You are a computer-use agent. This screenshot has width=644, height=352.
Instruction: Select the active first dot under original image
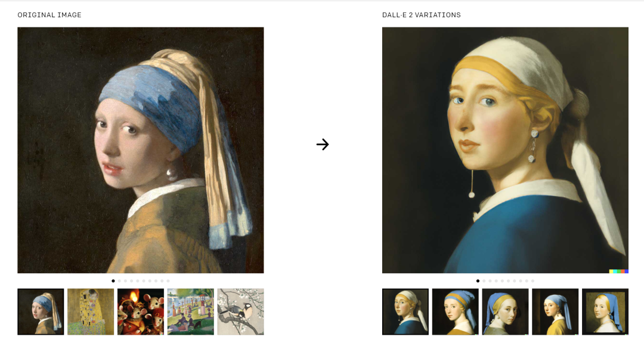(113, 281)
